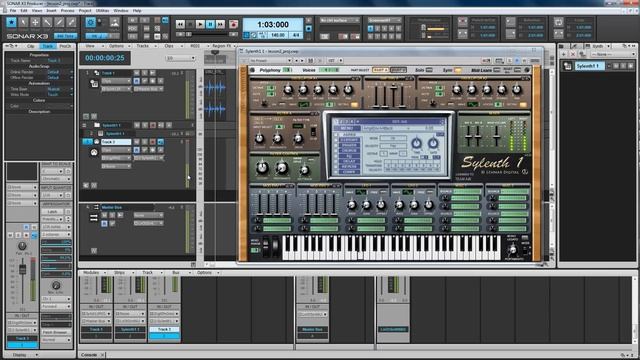Click the Latch button in the arpeggiator

52,211
